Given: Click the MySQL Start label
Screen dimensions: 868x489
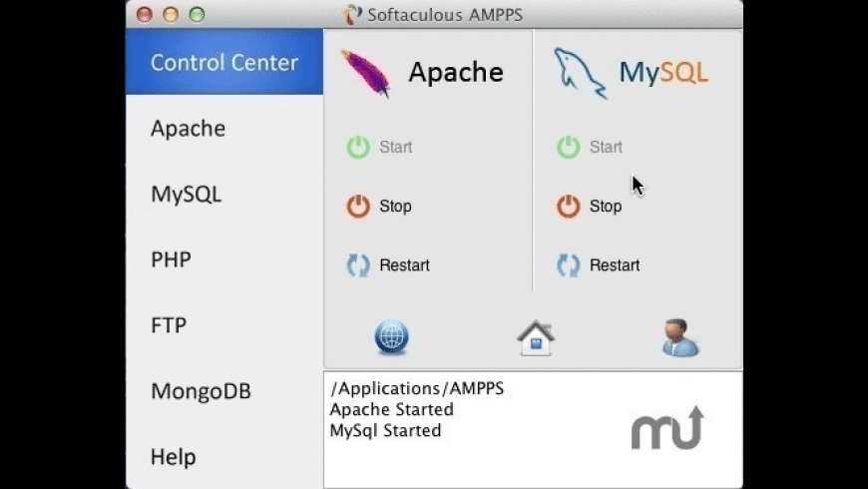Looking at the screenshot, I should (606, 148).
